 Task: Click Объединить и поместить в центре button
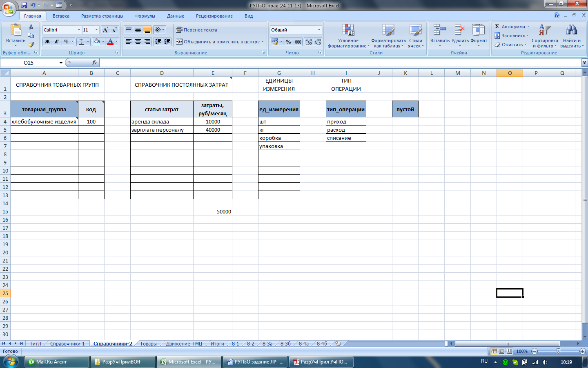(218, 42)
